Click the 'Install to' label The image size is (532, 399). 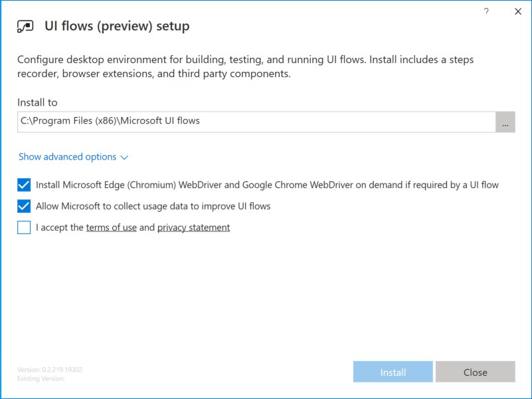[37, 102]
